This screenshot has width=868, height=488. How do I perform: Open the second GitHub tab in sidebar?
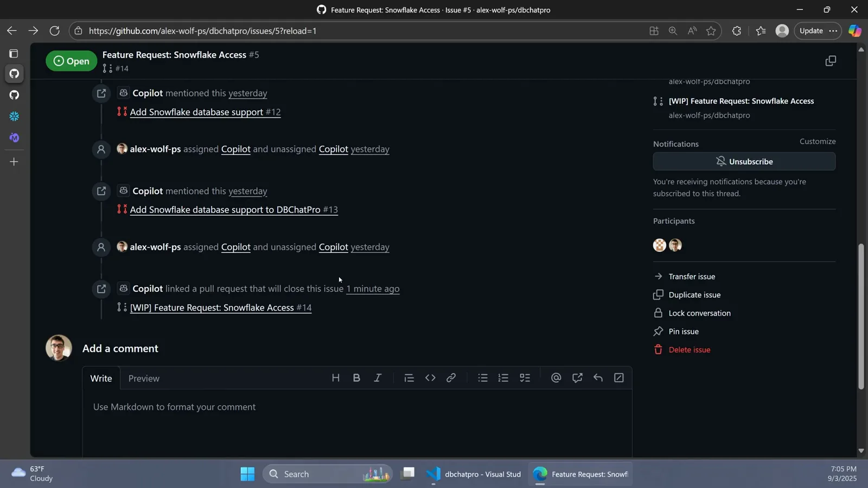click(x=14, y=95)
